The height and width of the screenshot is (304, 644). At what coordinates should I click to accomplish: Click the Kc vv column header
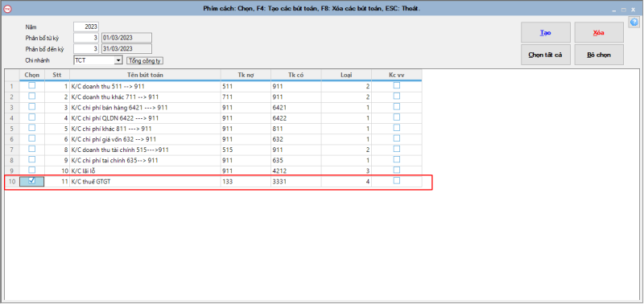[397, 75]
